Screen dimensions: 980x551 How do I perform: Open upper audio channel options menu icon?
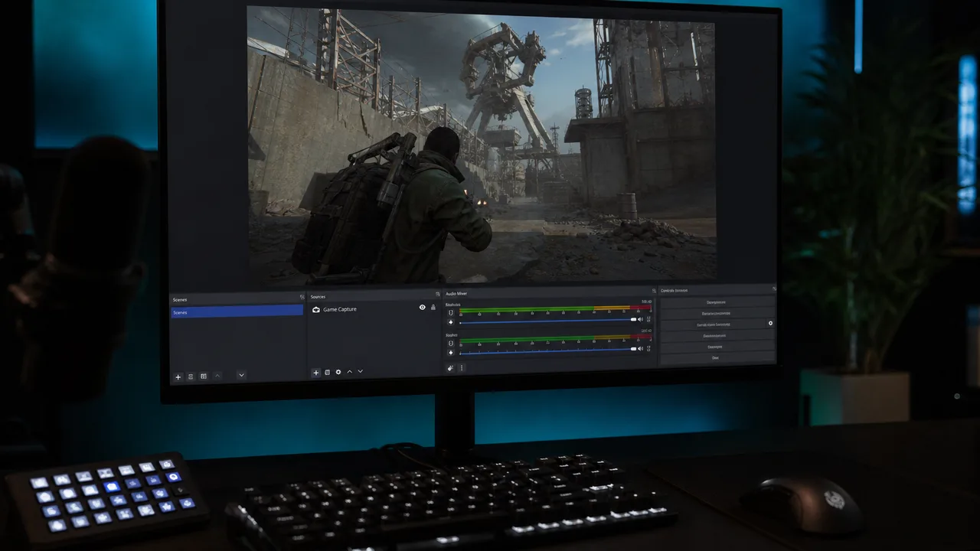[x=648, y=319]
